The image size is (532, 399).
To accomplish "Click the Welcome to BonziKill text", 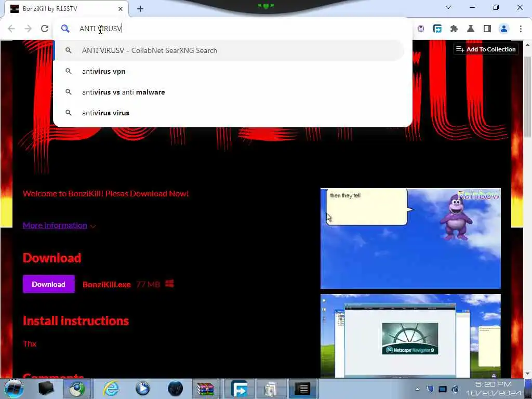I will point(106,194).
